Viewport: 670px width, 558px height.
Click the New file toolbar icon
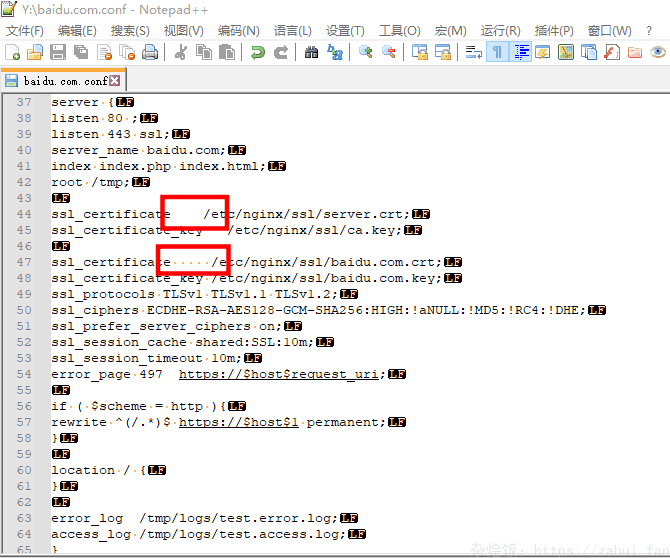tap(12, 52)
